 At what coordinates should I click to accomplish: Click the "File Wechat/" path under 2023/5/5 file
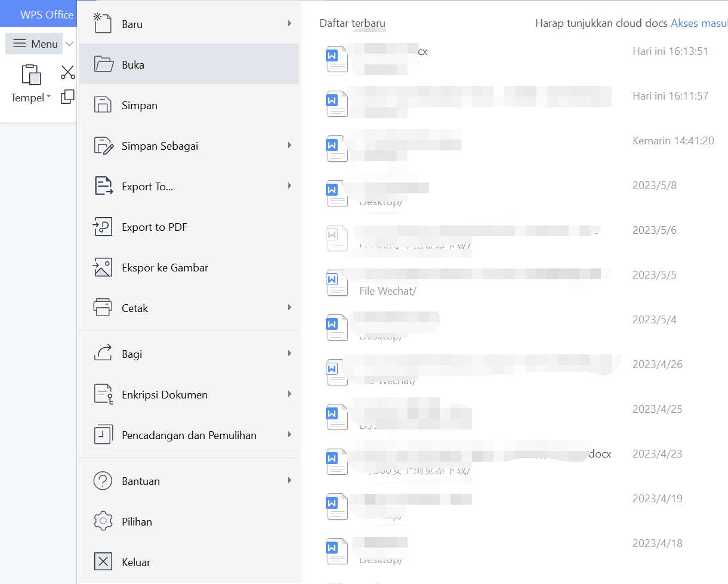[388, 291]
